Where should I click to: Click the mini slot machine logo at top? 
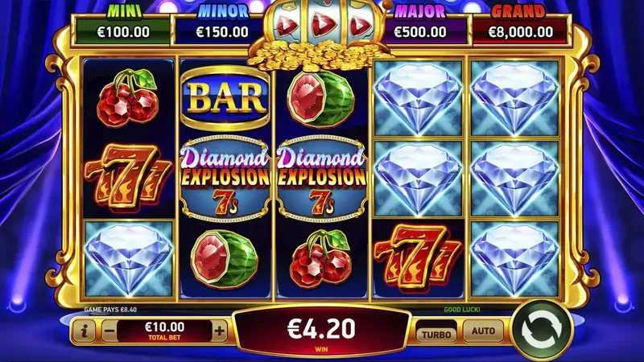point(323,25)
